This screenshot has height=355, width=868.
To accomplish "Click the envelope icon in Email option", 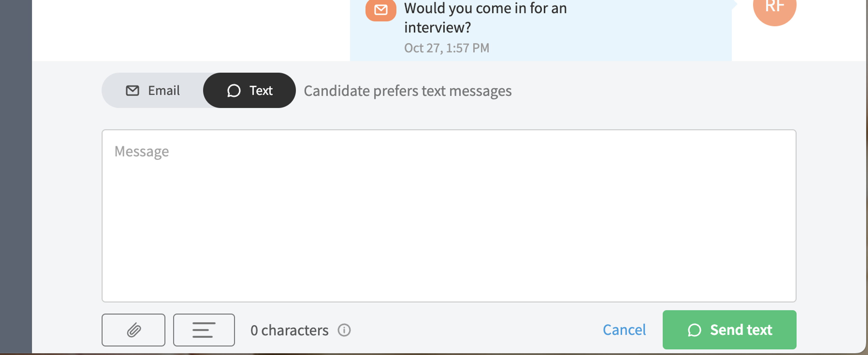I will pos(132,90).
